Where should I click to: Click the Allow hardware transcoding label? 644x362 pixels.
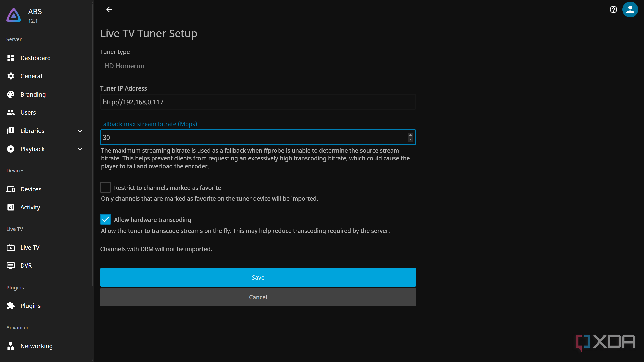point(152,220)
